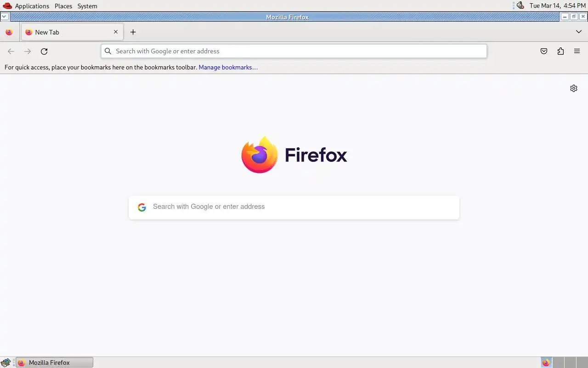
Task: Click the show desktop icon in bottom panel
Action: tap(6, 362)
